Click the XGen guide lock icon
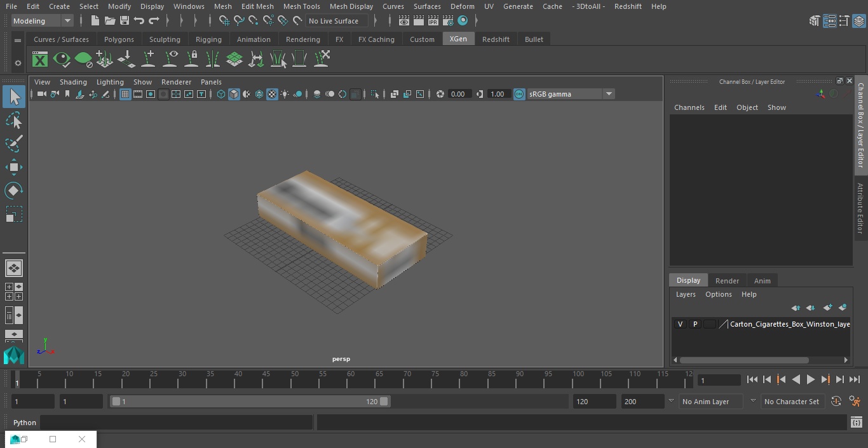The height and width of the screenshot is (448, 868). (191, 59)
